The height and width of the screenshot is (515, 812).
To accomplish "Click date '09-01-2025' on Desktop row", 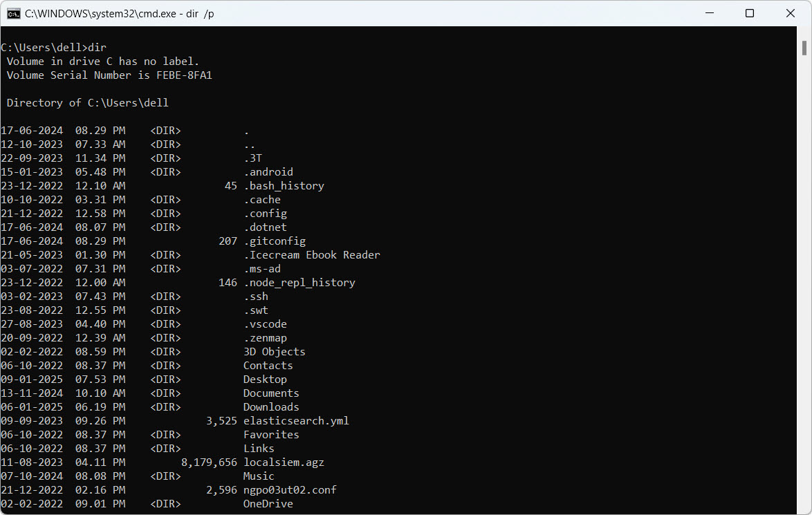I will (x=32, y=380).
